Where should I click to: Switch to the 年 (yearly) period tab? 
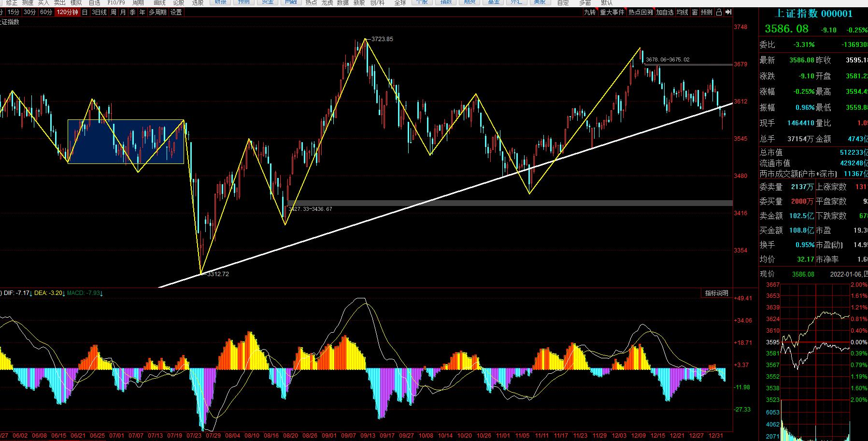pyautogui.click(x=142, y=12)
